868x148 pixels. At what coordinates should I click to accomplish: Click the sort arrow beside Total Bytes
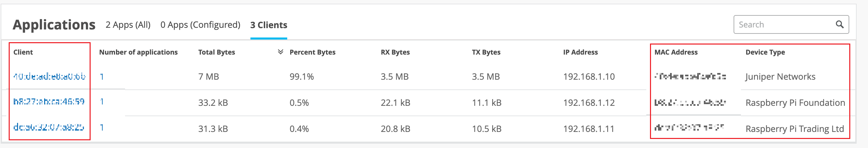click(280, 52)
